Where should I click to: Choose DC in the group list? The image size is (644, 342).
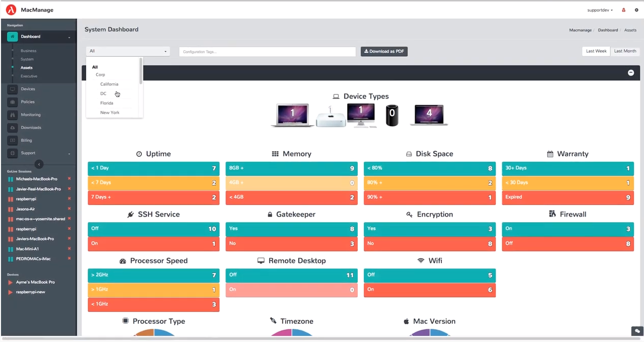[103, 94]
